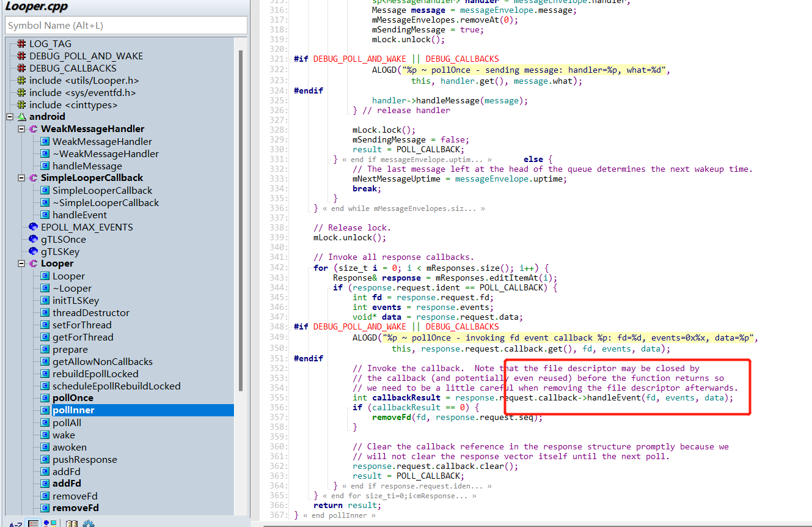Image resolution: width=812 pixels, height=527 pixels.
Task: Click variable icon beside gTLSKey
Action: (x=33, y=251)
